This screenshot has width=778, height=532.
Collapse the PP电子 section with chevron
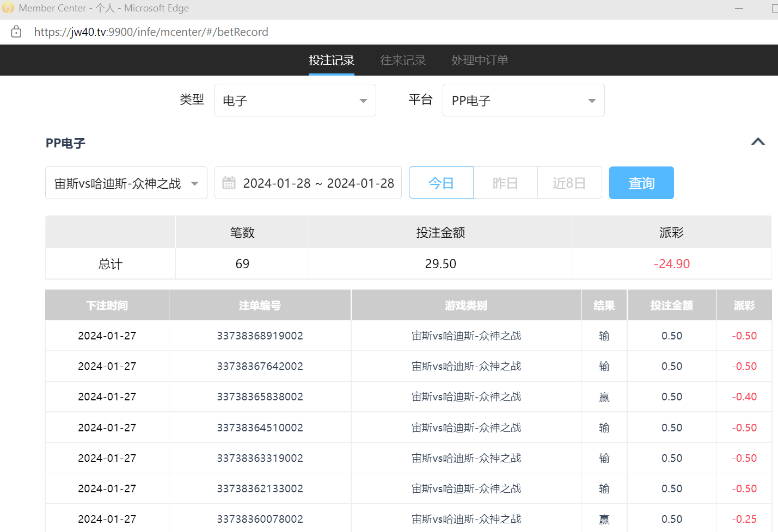[x=757, y=142]
